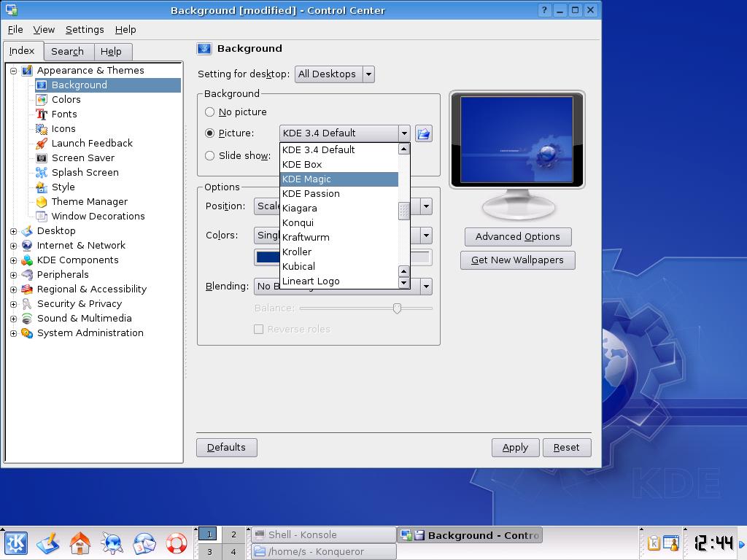Expand the Peripherals tree node
747x560 pixels.
13,275
